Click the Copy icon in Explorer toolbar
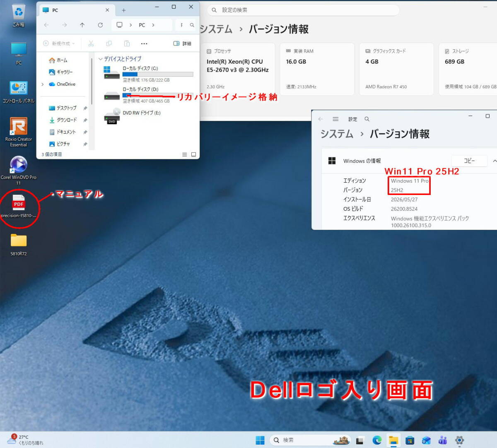 tap(109, 43)
